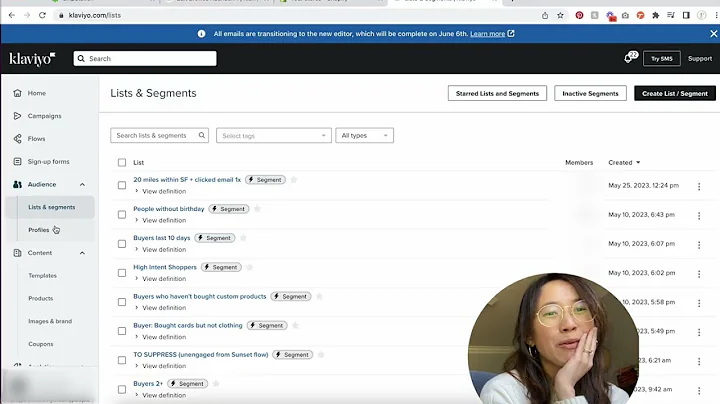The width and height of the screenshot is (720, 404).
Task: Click the Campaigns sidebar icon
Action: [x=17, y=116]
